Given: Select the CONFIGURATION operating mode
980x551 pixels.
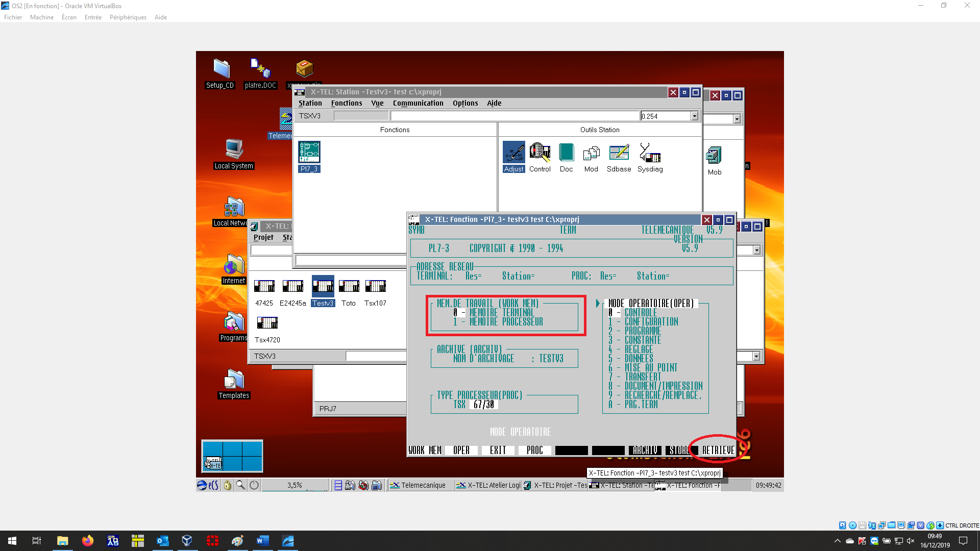Looking at the screenshot, I should (x=651, y=322).
